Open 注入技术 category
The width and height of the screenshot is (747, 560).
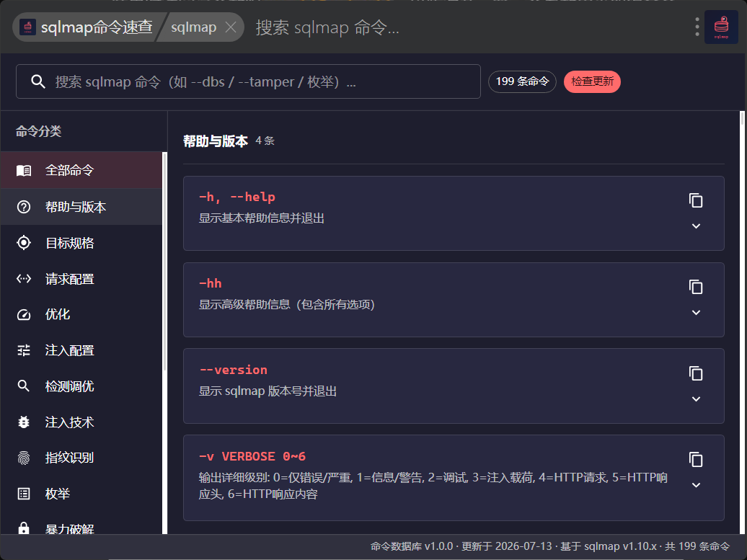point(81,422)
